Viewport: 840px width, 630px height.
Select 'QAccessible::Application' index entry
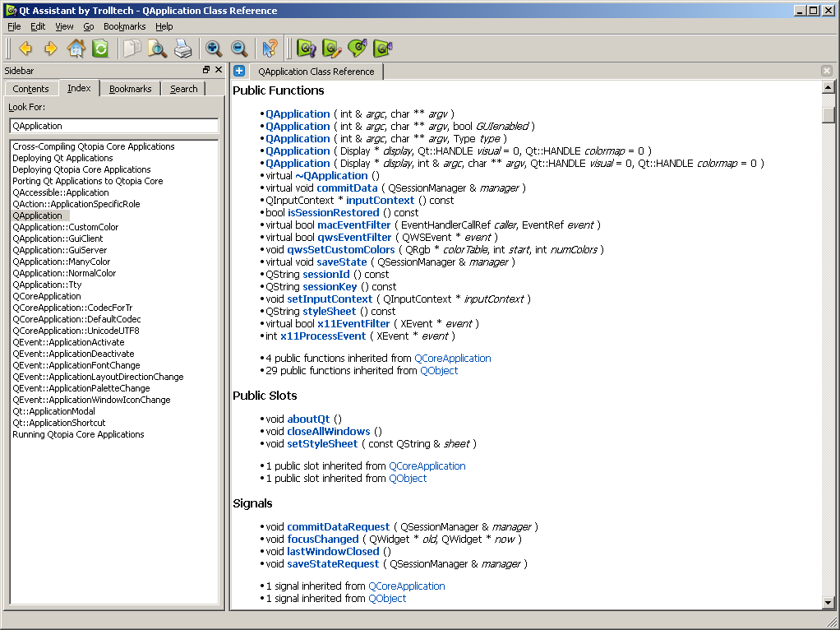click(61, 192)
